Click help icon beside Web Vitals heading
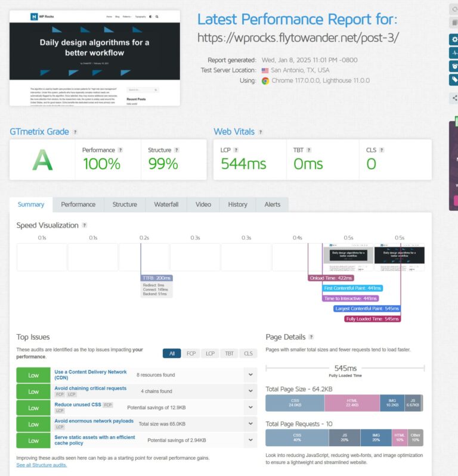 point(261,132)
